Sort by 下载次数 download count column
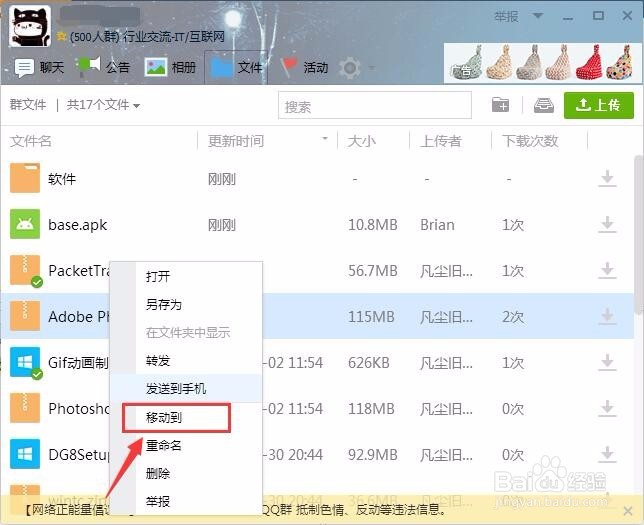644x525 pixels. 530,141
